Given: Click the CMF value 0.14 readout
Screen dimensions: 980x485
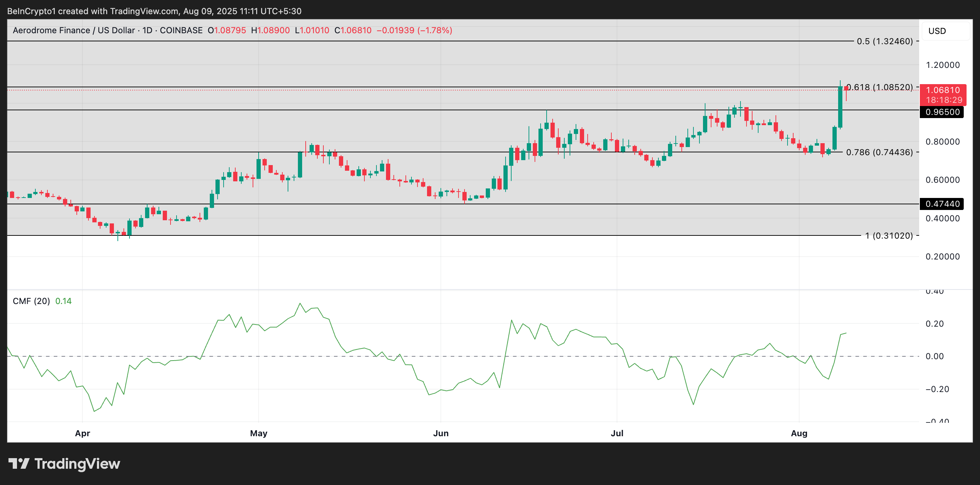Looking at the screenshot, I should pyautogui.click(x=63, y=301).
